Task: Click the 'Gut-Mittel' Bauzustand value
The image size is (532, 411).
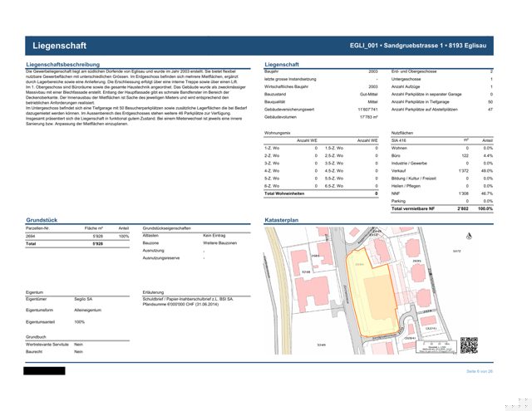Action: pos(369,94)
